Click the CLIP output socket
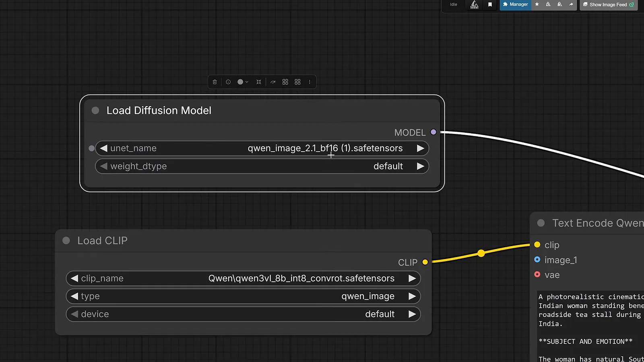 pos(425,262)
